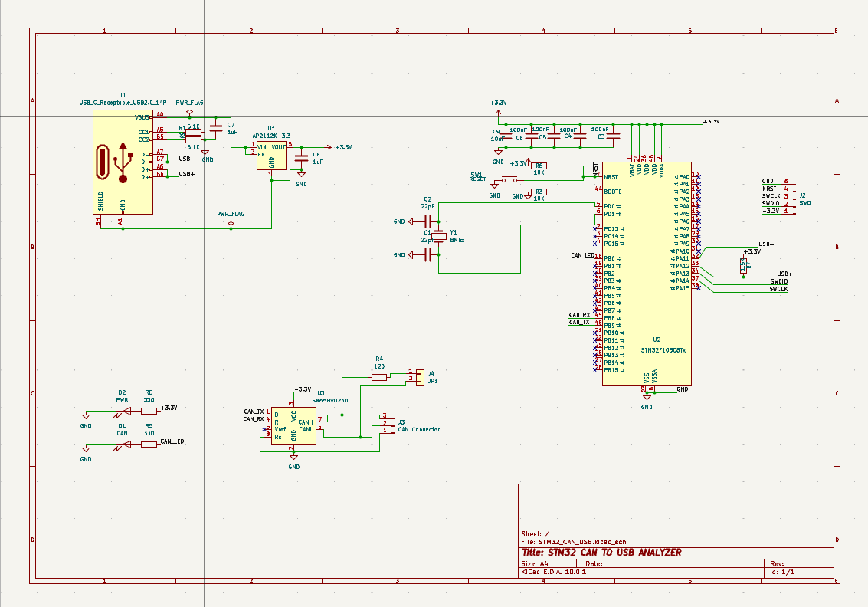Select the U2 STM32F103C8Tx microcontroller symbol
868x607 pixels.
point(647,273)
